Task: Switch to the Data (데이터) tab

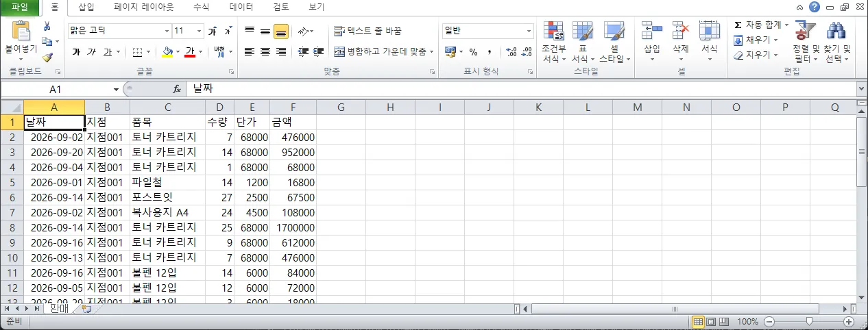Action: 241,8
